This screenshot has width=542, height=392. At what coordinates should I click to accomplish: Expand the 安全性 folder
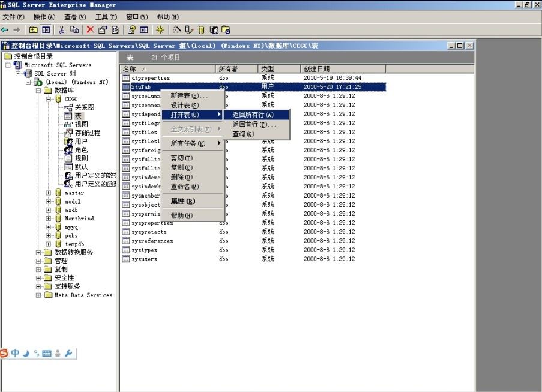point(38,278)
